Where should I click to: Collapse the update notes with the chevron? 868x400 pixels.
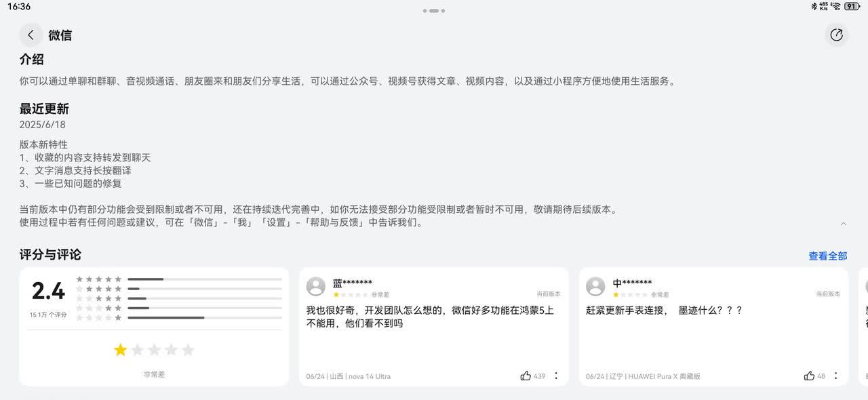click(x=844, y=224)
